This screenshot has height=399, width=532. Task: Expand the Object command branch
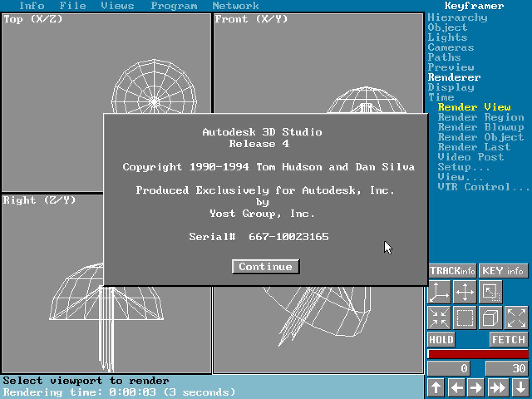447,27
